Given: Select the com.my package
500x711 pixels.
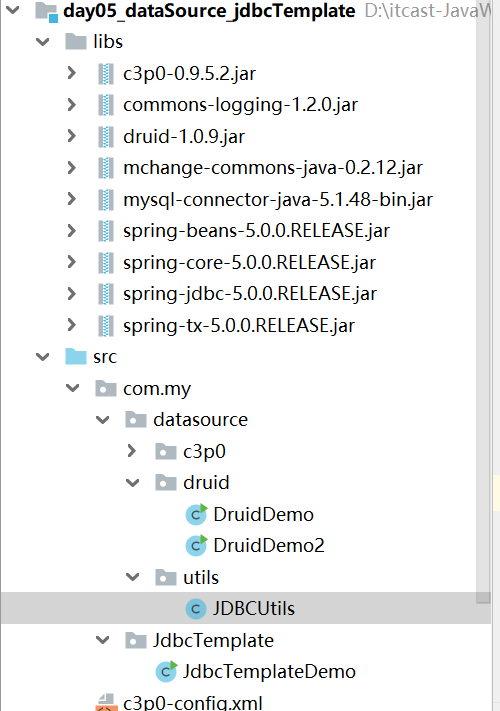Looking at the screenshot, I should [x=157, y=389].
